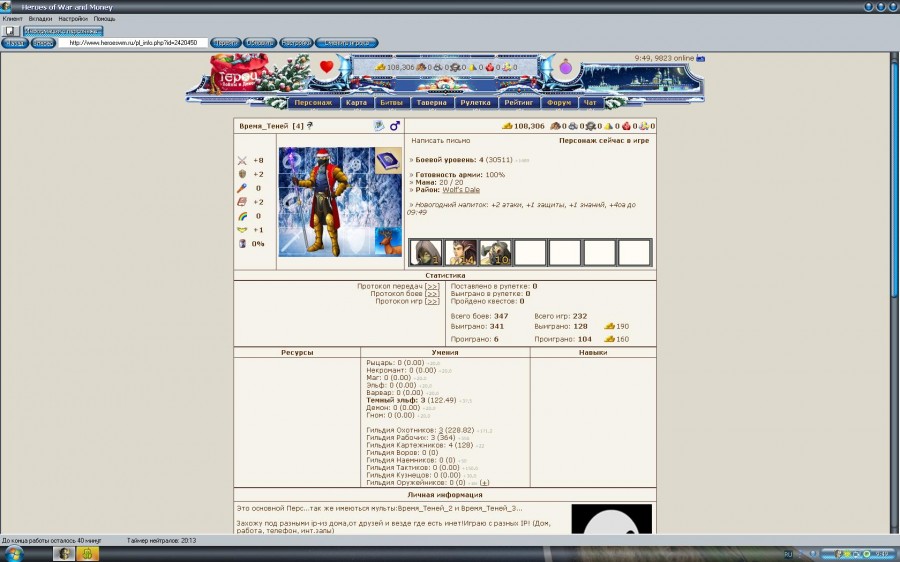900x562 pixels.
Task: Click the rainbow luck stat icon
Action: coord(242,216)
